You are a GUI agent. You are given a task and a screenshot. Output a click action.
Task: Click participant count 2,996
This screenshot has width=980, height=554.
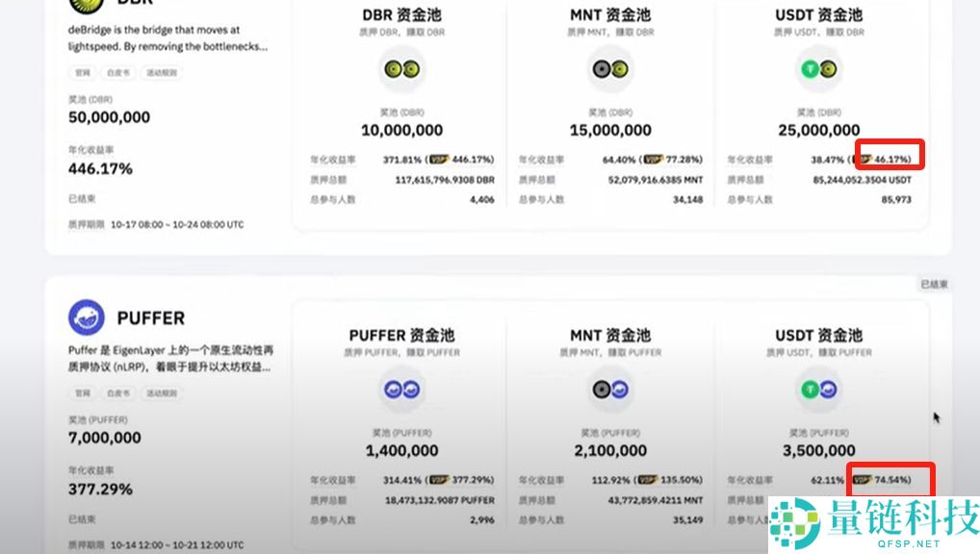tap(482, 520)
